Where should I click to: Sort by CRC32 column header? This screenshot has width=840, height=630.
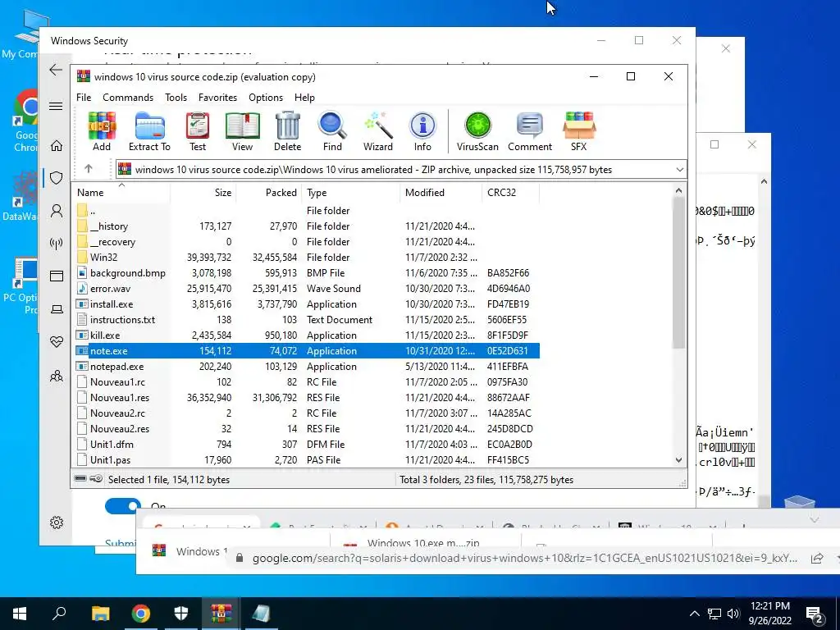point(511,192)
